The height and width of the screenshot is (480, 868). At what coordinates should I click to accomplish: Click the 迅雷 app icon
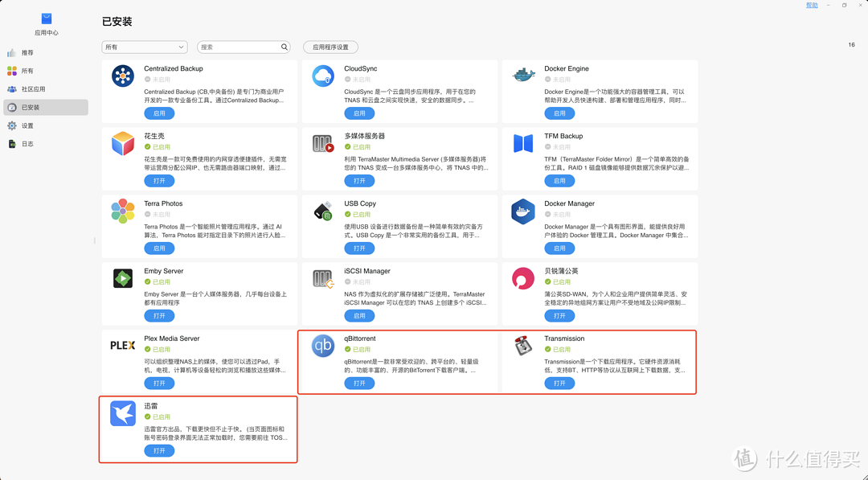coord(122,415)
